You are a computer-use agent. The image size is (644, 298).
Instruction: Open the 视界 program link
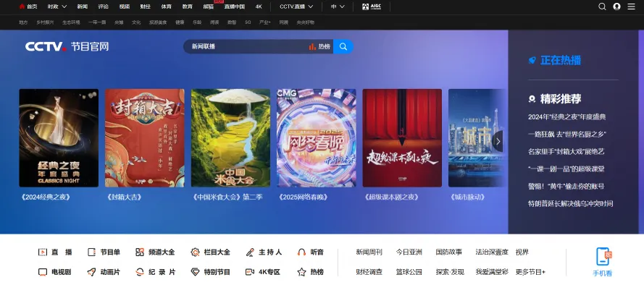click(x=522, y=252)
